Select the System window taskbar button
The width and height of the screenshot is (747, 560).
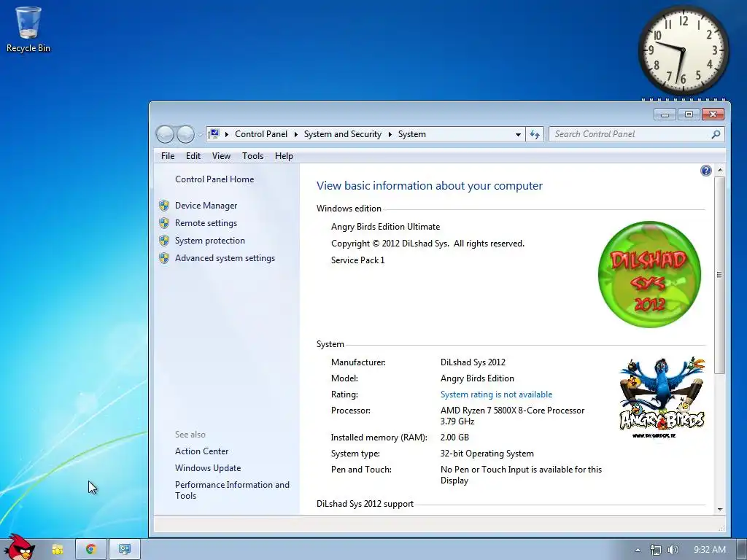[124, 550]
